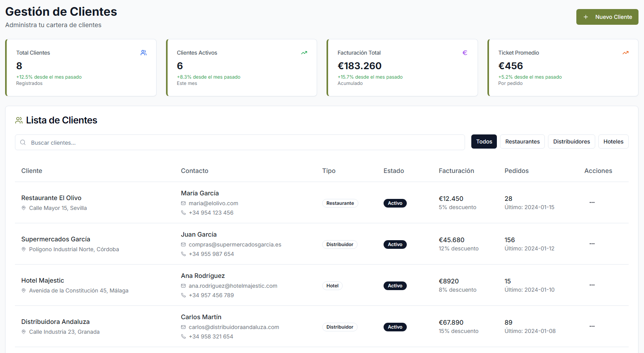Filter the list by Restaurantes

click(522, 142)
